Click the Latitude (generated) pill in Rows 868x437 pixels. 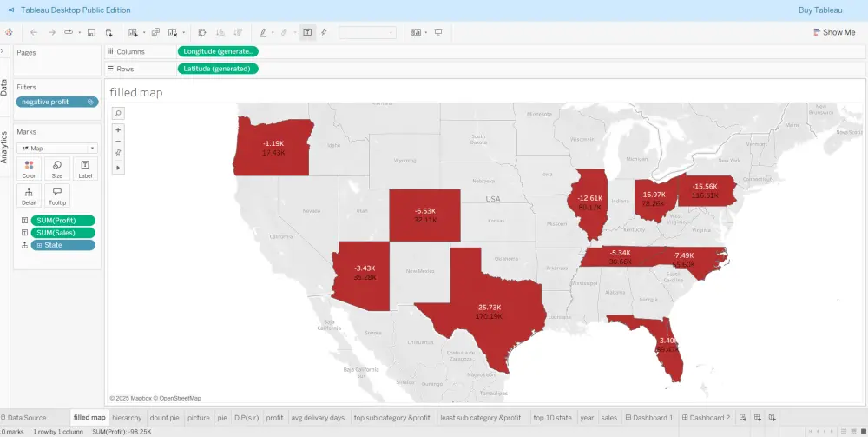pos(218,69)
